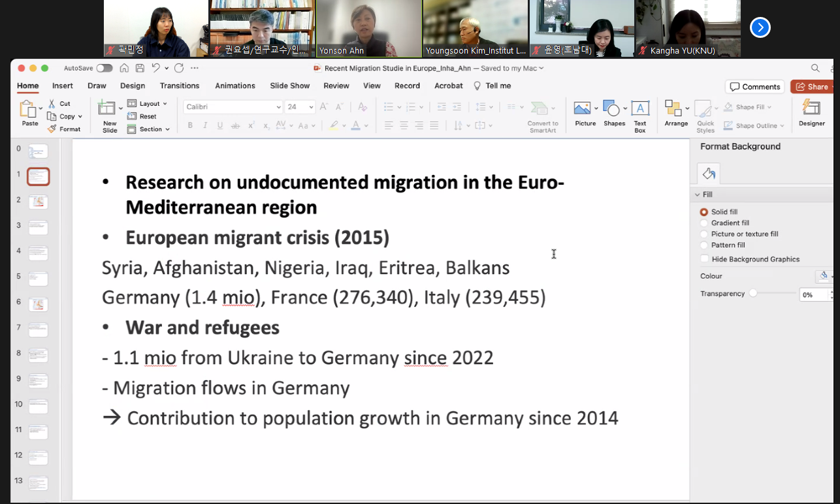Open the Comments pane
The image size is (840, 504).
[x=754, y=87]
